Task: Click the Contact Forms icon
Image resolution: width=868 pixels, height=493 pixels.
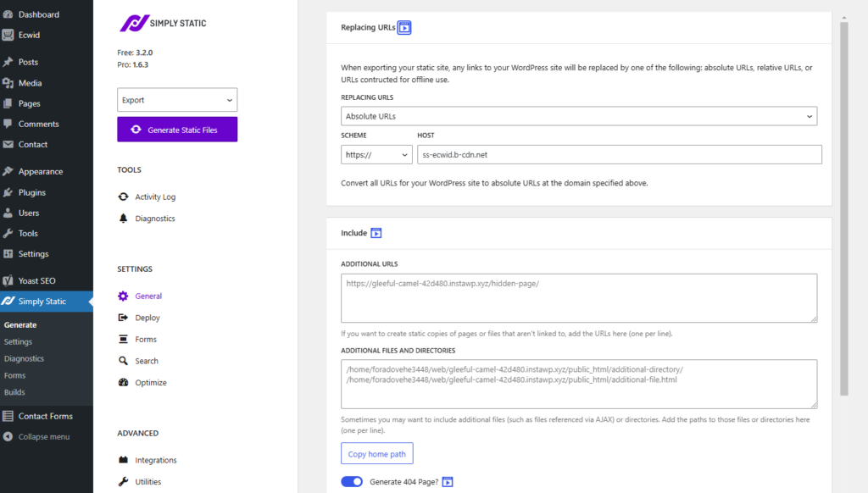Action: click(8, 416)
